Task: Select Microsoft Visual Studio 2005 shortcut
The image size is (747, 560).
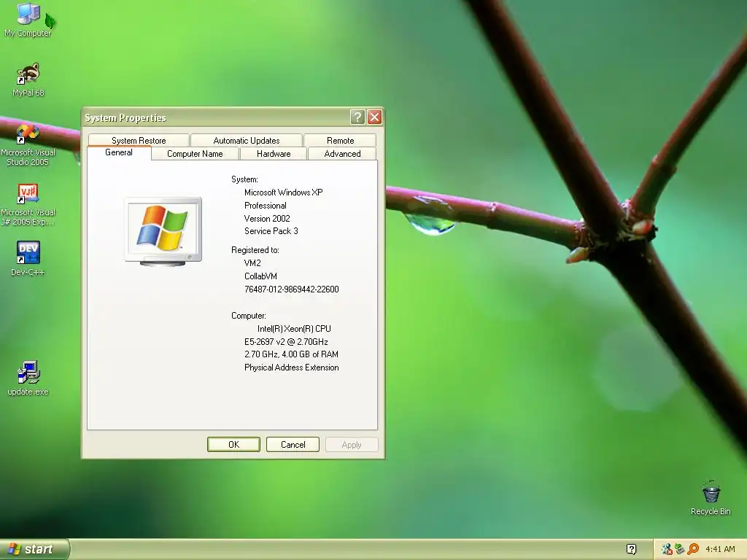Action: 28,144
